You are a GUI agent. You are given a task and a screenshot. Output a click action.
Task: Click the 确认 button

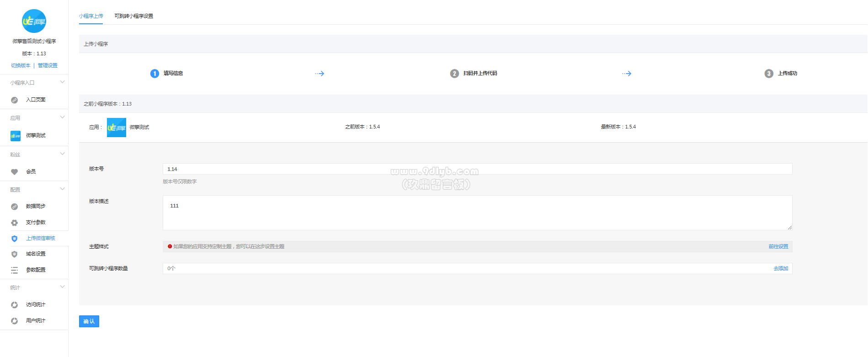coord(89,321)
